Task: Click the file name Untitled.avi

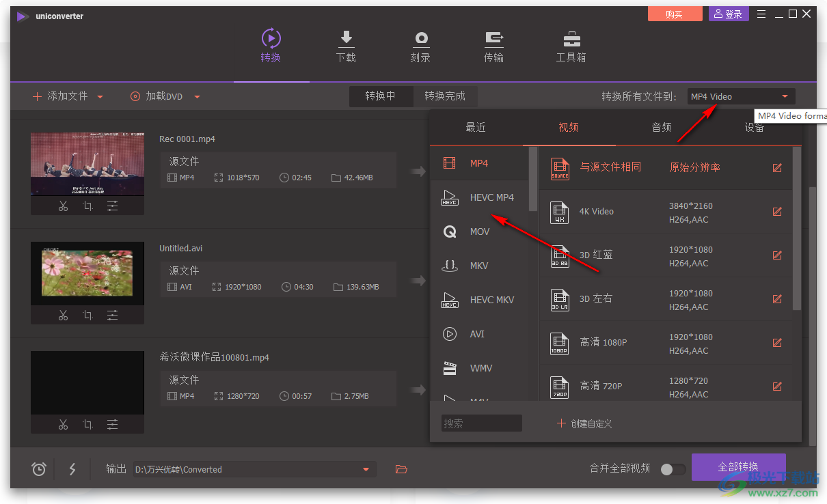Action: (181, 249)
